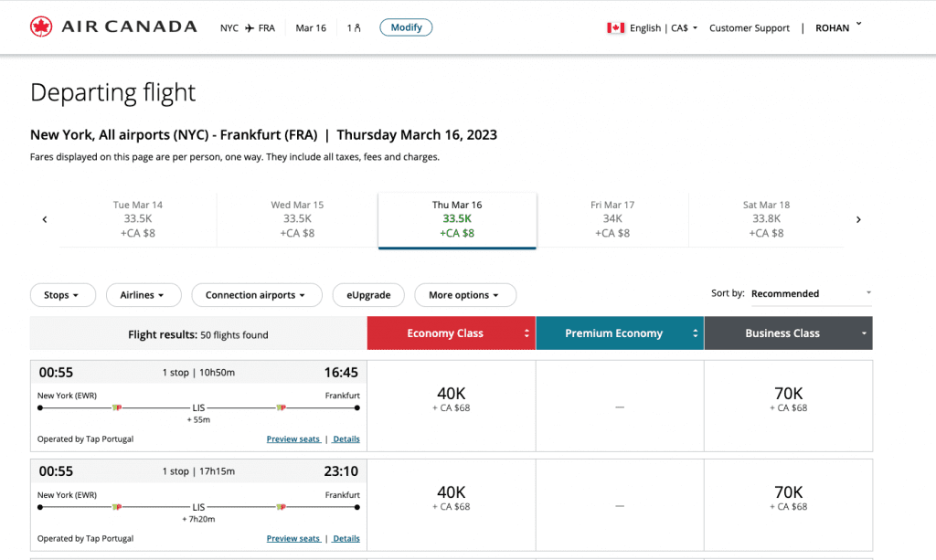Click second TAP airline icon on 10h50m flight

(x=282, y=407)
